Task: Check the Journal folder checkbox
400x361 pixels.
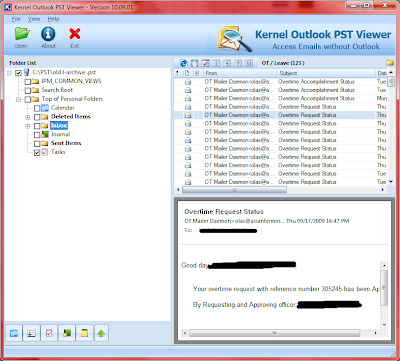Action: coord(37,135)
